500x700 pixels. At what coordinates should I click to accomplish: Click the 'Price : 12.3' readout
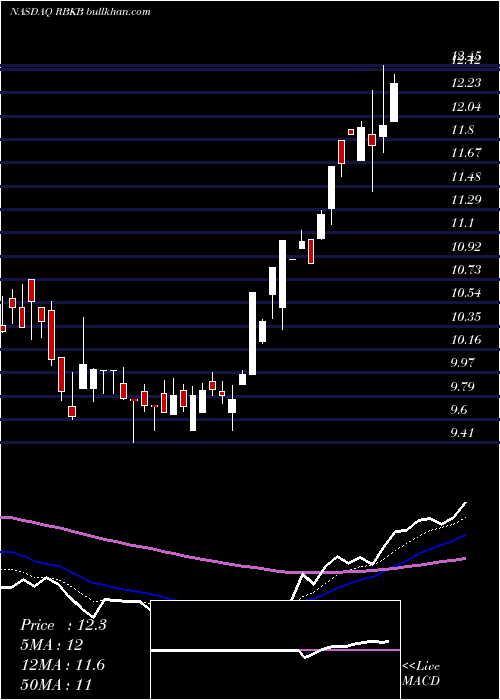[x=63, y=625]
